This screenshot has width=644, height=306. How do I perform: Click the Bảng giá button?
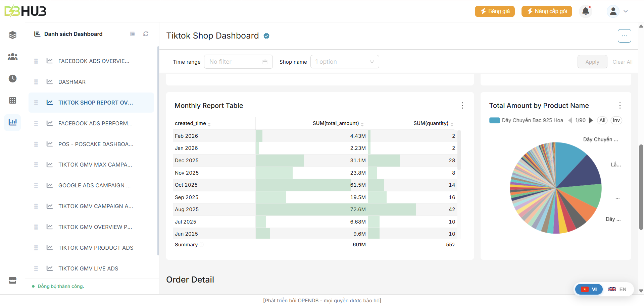(x=495, y=11)
